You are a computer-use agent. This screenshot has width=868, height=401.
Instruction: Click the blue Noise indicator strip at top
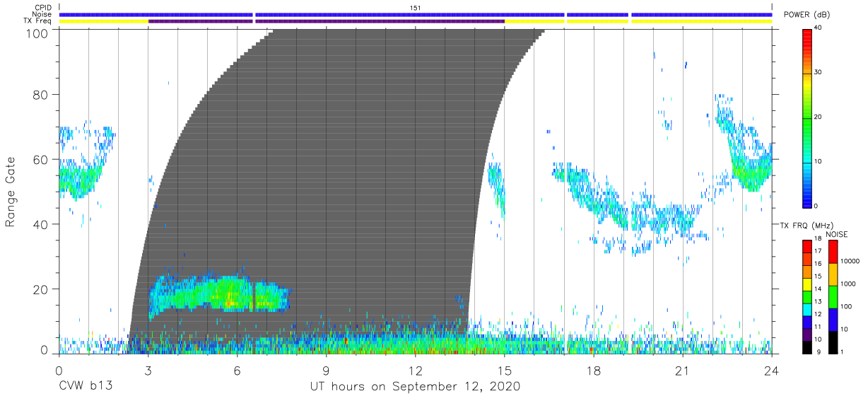(416, 14)
